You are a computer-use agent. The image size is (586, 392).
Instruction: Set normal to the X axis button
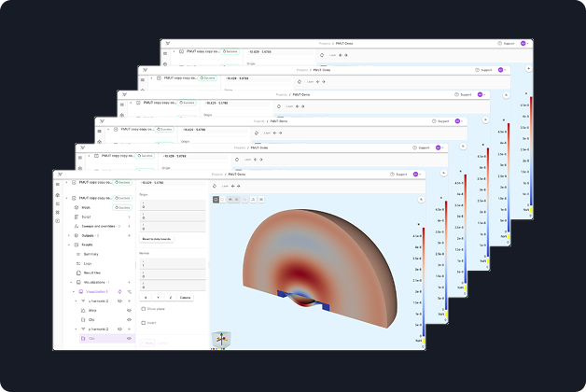[146, 298]
